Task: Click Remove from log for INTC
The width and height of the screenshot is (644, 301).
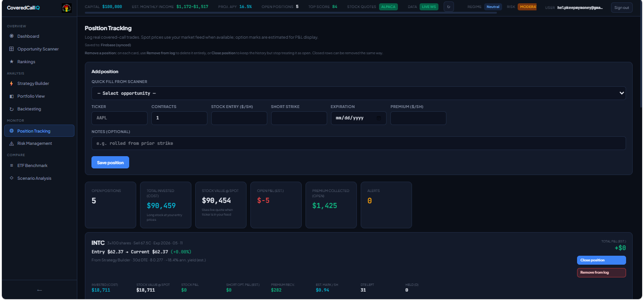Action: point(601,273)
